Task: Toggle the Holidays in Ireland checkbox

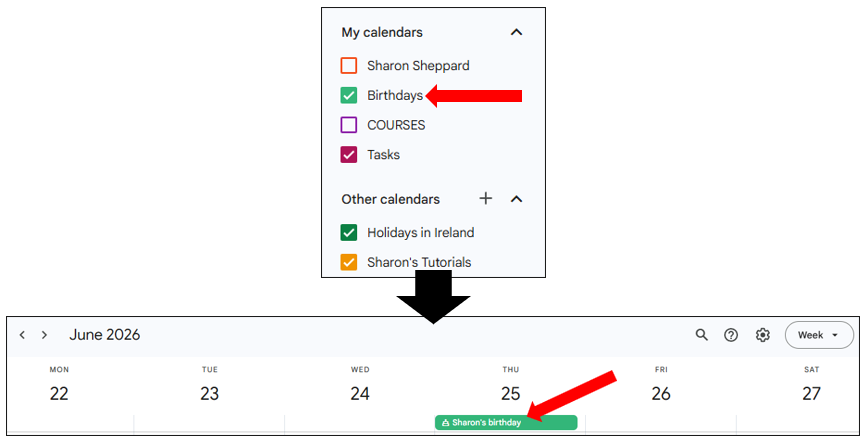Action: click(x=349, y=233)
